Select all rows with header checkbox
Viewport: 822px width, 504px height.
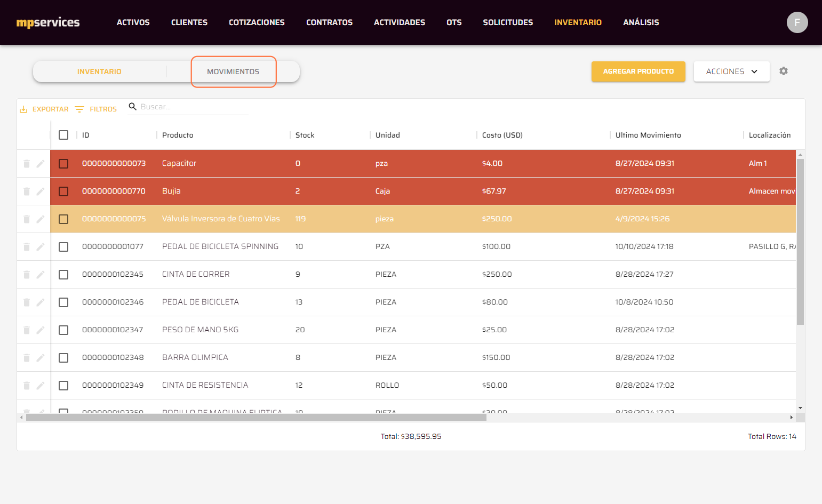63,135
